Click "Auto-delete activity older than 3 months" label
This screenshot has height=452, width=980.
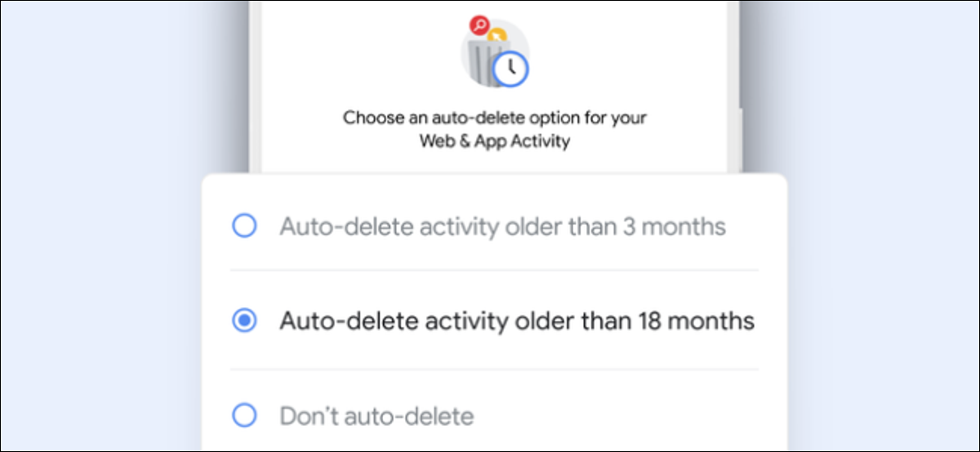[x=502, y=226]
